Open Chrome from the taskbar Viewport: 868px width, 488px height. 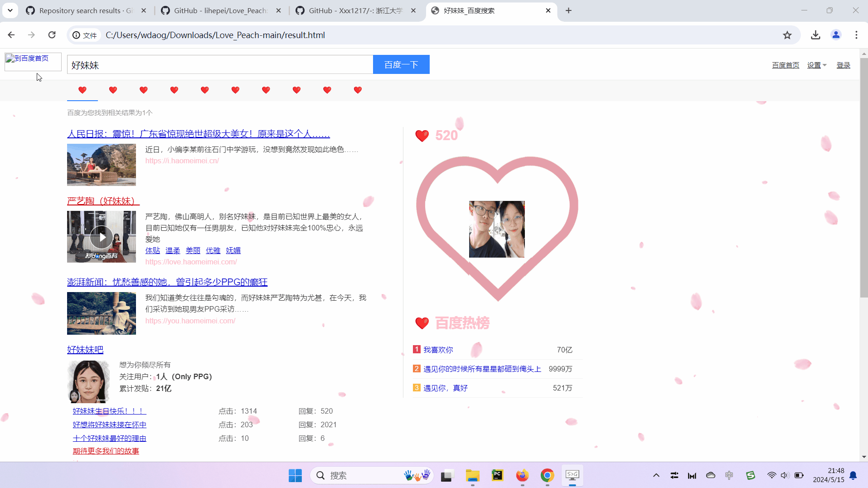click(547, 475)
